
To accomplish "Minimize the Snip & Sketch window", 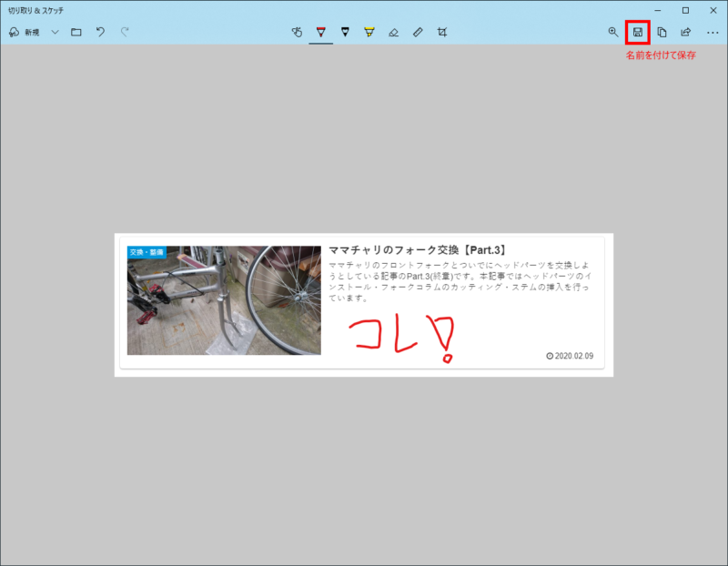I will click(x=657, y=10).
